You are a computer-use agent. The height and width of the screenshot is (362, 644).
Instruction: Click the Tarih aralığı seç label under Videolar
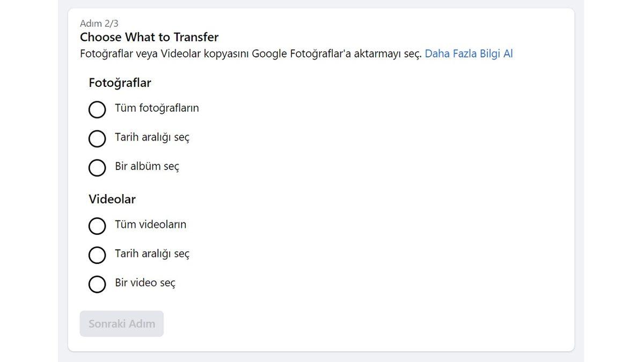tap(152, 254)
